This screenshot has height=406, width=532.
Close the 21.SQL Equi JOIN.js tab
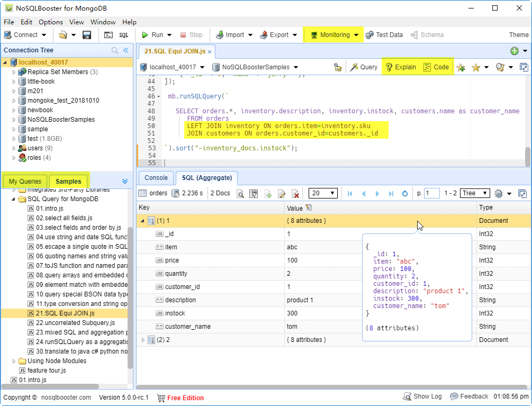pyautogui.click(x=210, y=52)
